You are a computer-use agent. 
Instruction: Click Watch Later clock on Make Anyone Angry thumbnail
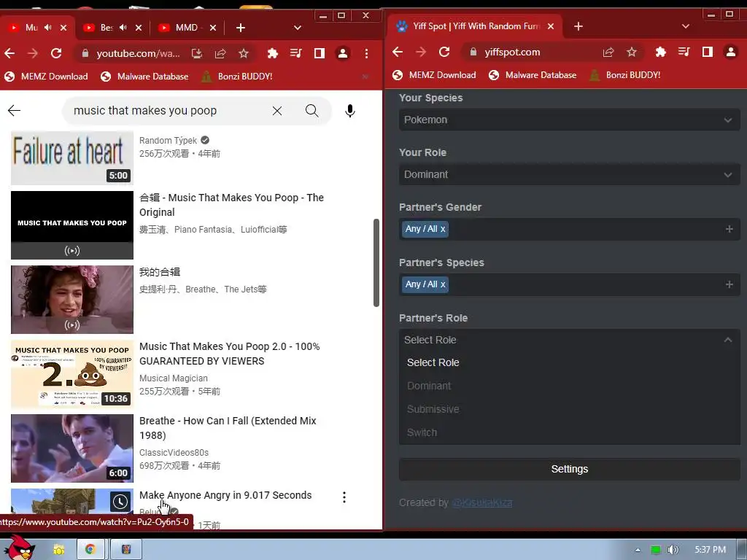[120, 502]
